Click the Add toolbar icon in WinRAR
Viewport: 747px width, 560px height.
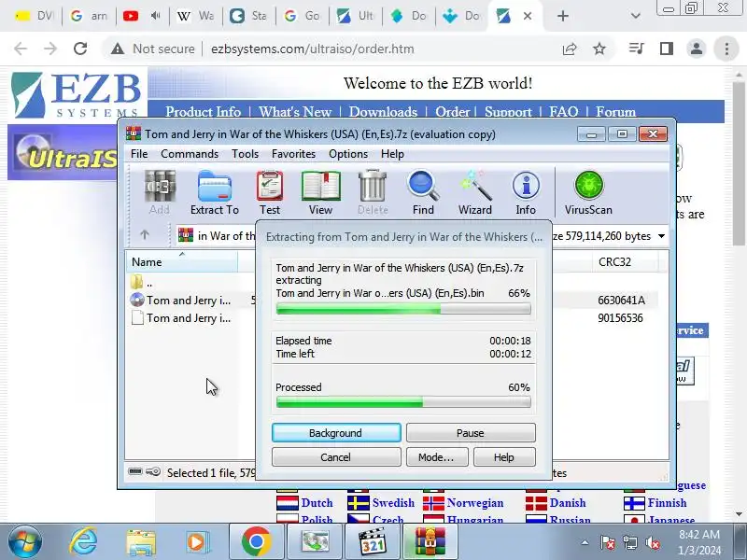(x=160, y=192)
